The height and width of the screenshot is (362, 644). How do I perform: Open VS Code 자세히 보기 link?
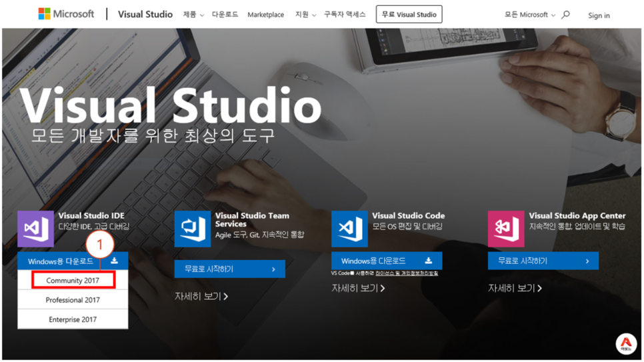358,289
